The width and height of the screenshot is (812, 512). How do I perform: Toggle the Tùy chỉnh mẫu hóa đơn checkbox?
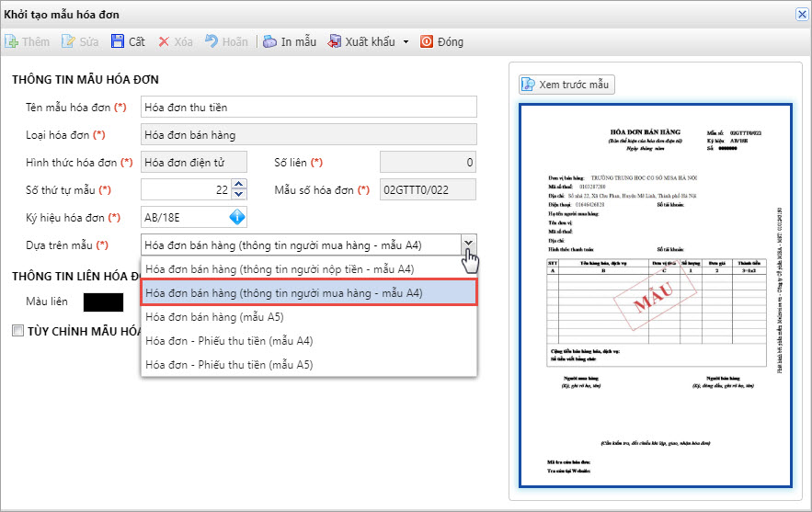point(18,330)
